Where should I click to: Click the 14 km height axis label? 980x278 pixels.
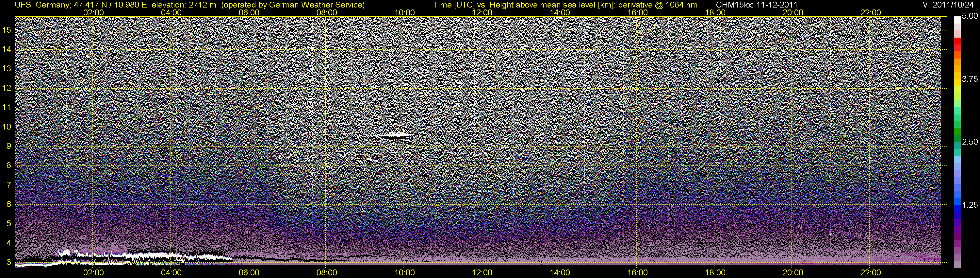click(x=7, y=49)
